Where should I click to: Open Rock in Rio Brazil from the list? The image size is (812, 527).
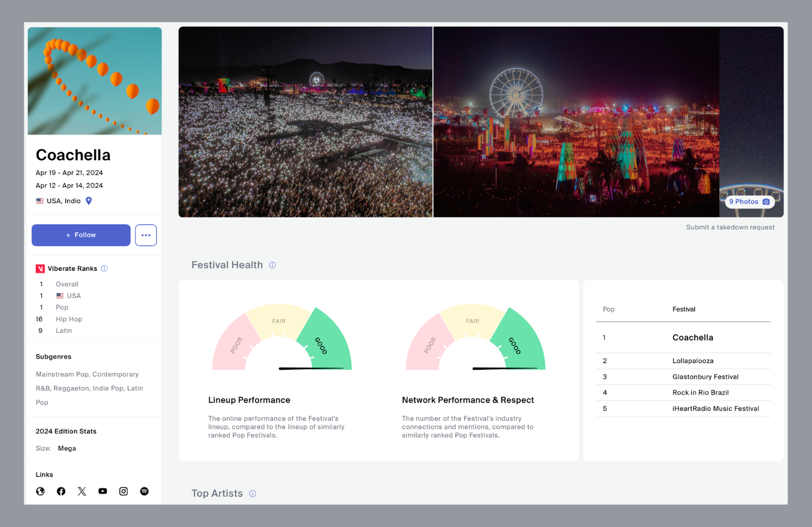[x=700, y=393]
